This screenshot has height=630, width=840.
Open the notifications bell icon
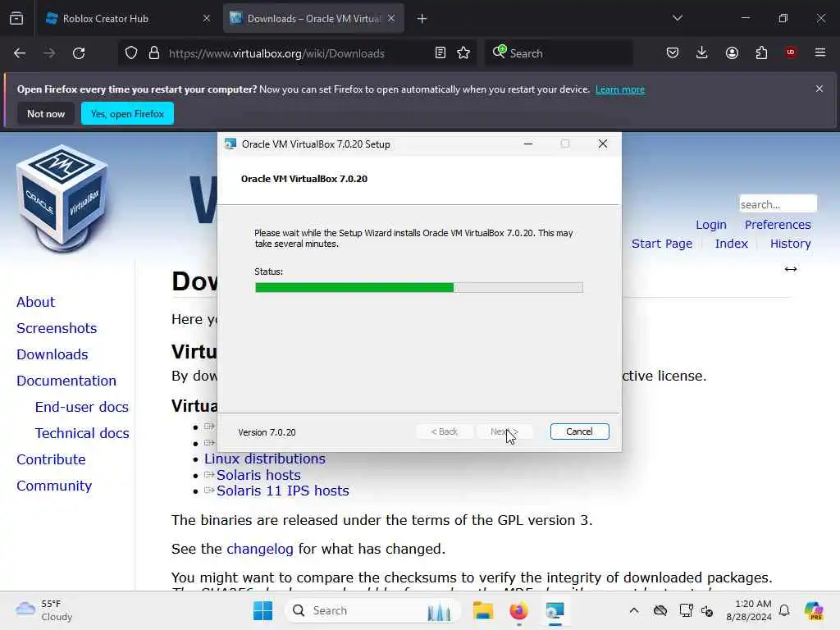coord(784,610)
